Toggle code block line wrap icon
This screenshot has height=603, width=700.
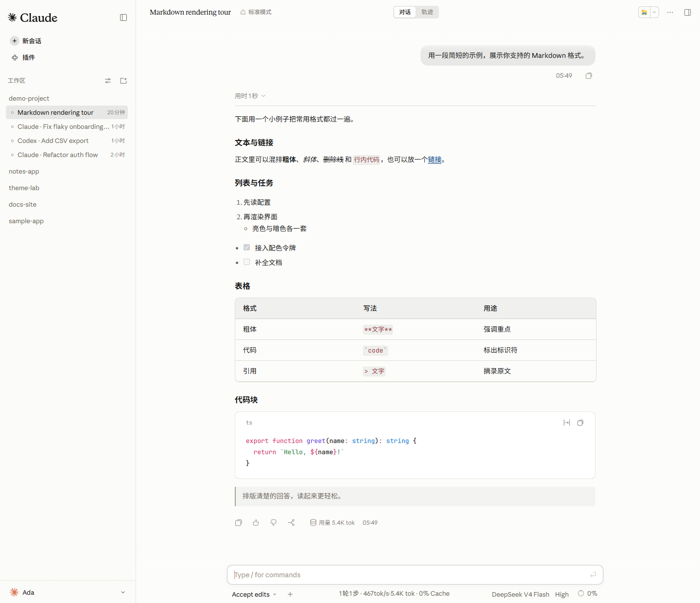point(567,423)
